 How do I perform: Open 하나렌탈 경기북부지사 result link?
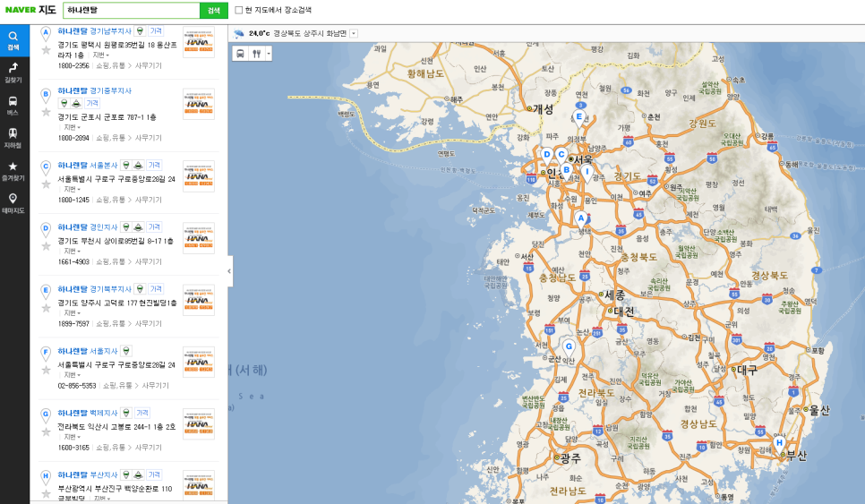[x=94, y=289]
